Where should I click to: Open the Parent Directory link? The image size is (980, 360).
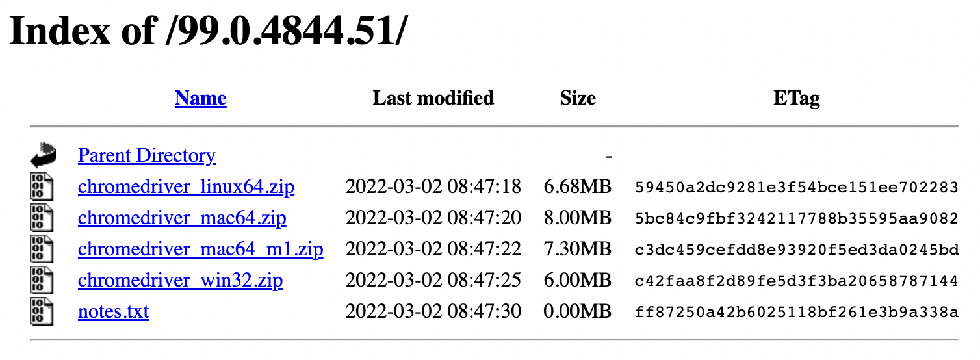coord(146,156)
